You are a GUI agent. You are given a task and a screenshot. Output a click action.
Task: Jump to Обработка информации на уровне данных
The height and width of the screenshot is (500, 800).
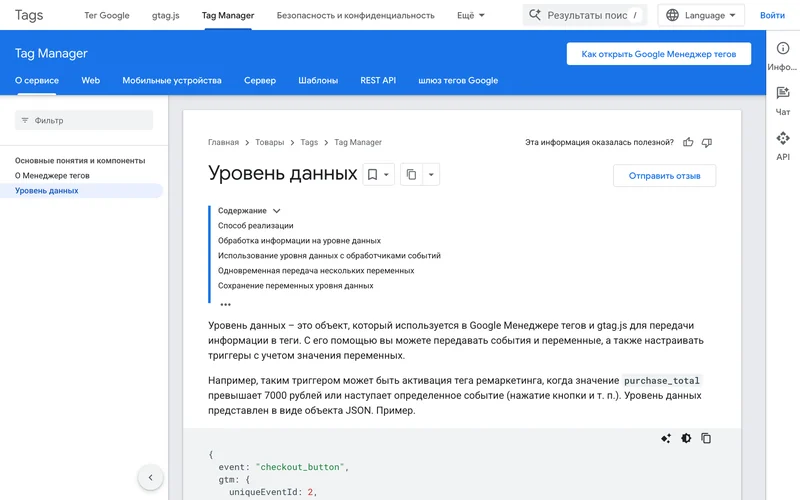(x=299, y=240)
